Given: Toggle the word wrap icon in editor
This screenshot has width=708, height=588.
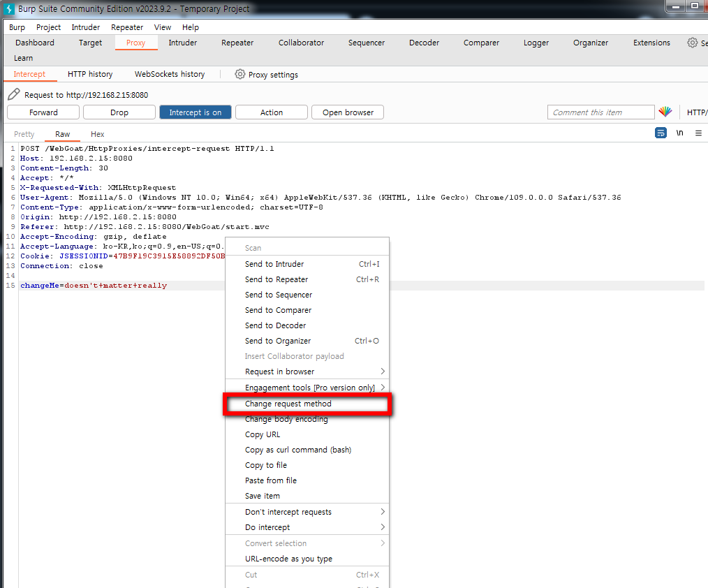Looking at the screenshot, I should (x=661, y=133).
